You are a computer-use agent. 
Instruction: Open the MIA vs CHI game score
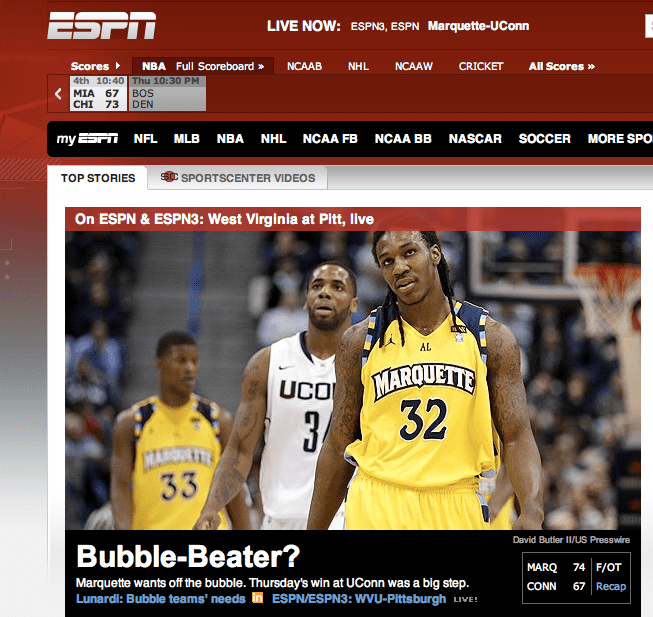click(97, 93)
